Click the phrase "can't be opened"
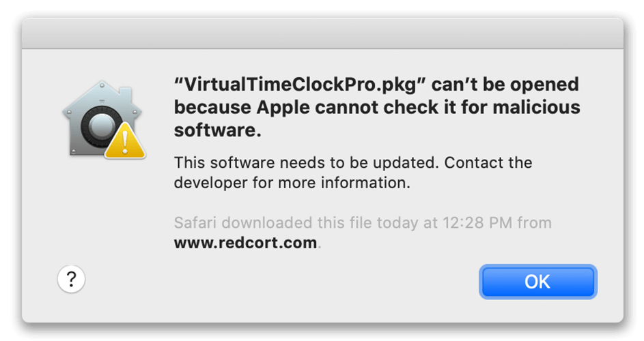Screen dimensions: 644x341 (x=505, y=85)
